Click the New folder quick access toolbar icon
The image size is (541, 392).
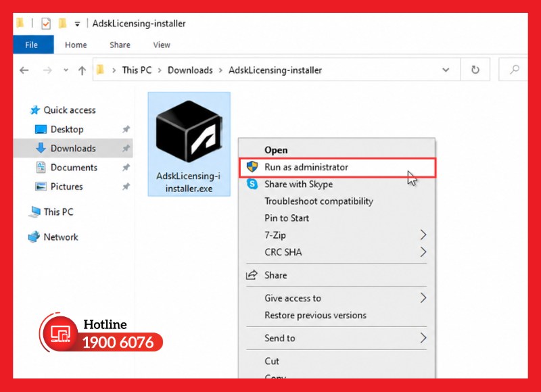[x=62, y=24]
